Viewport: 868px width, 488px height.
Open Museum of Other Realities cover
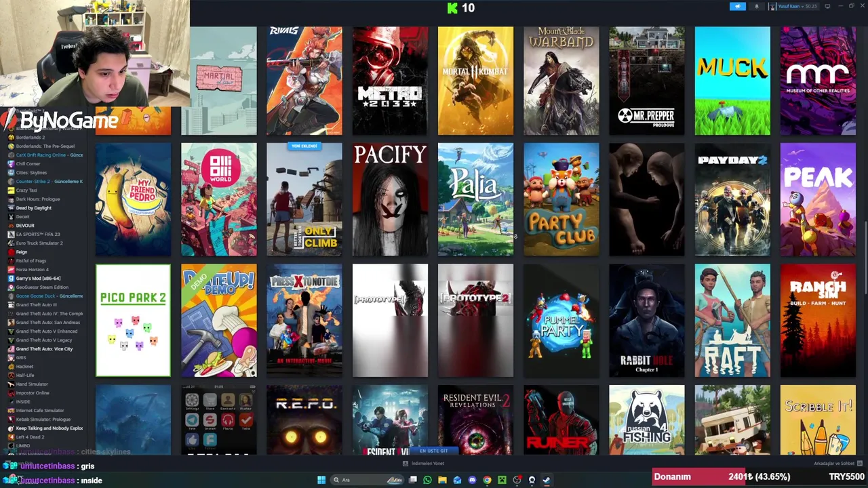(818, 81)
